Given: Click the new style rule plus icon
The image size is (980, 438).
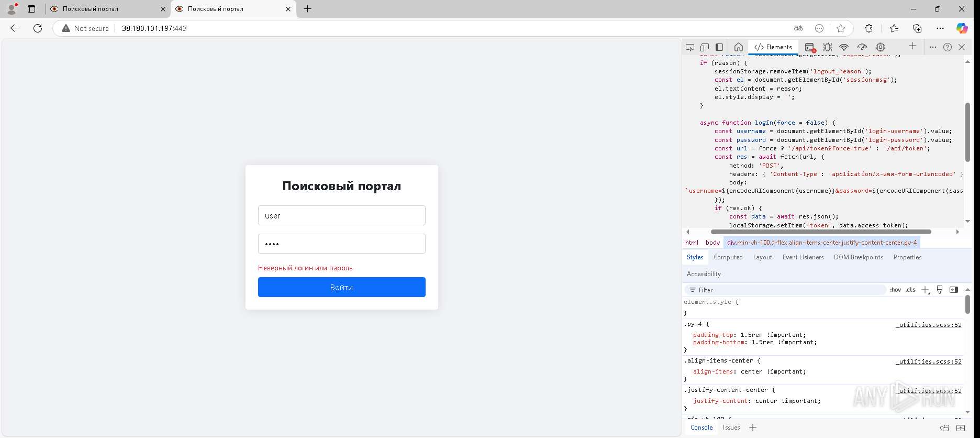Looking at the screenshot, I should tap(925, 290).
